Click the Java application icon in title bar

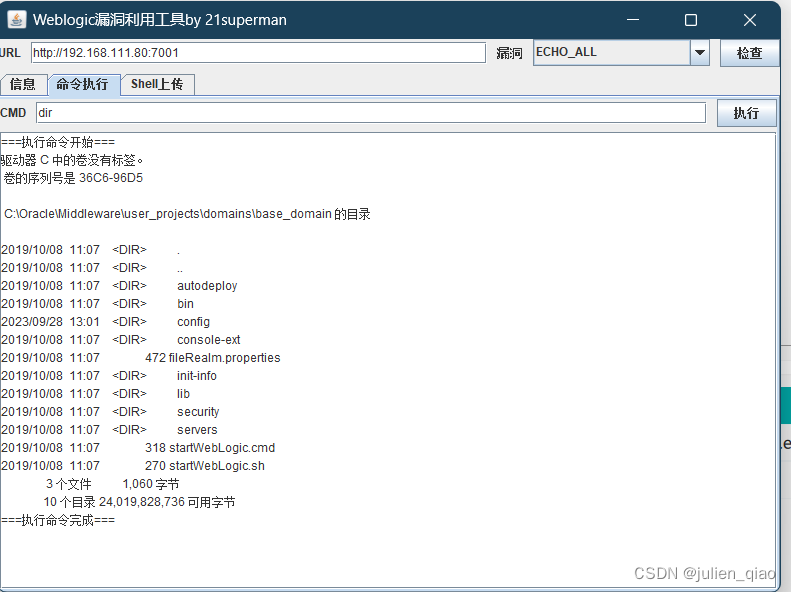(16, 20)
